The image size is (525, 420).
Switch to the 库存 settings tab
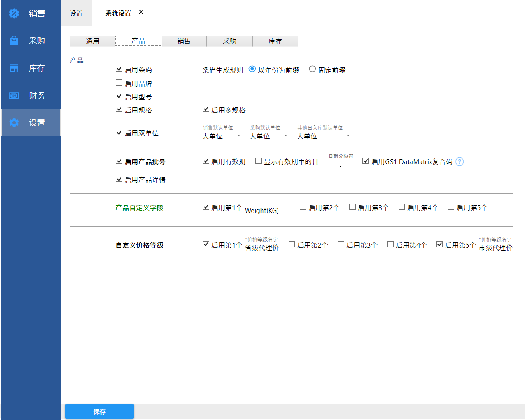[x=275, y=41]
